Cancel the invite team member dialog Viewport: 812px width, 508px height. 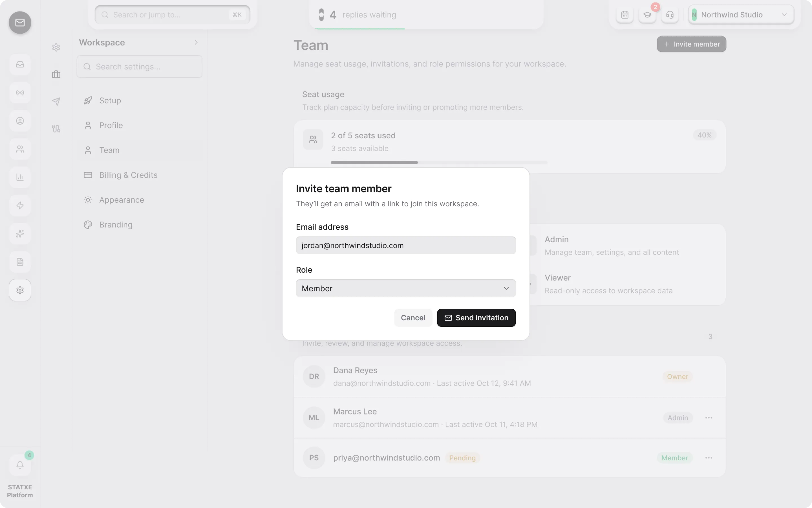coord(413,318)
